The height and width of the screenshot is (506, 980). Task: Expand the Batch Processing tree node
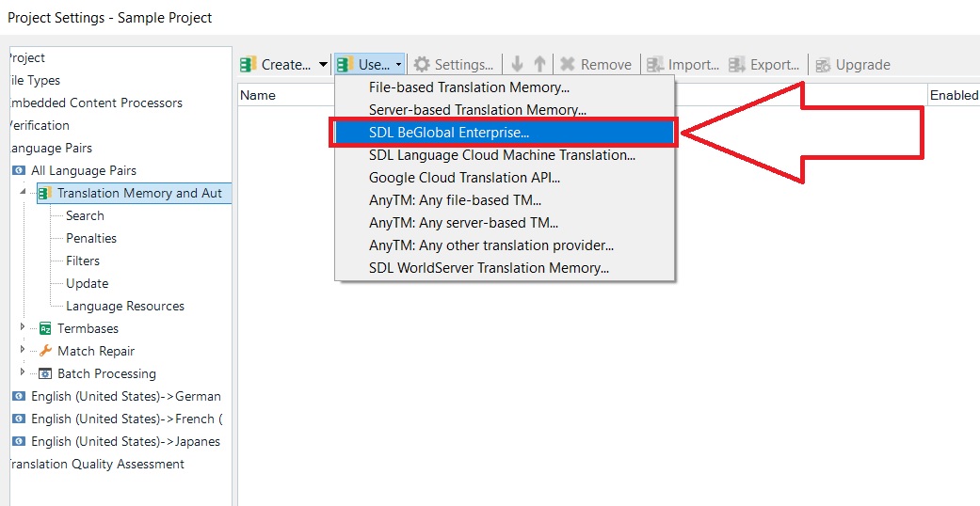click(23, 372)
